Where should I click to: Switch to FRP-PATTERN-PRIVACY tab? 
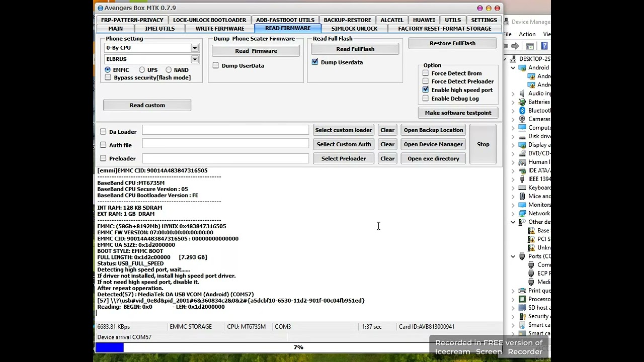[x=132, y=20]
